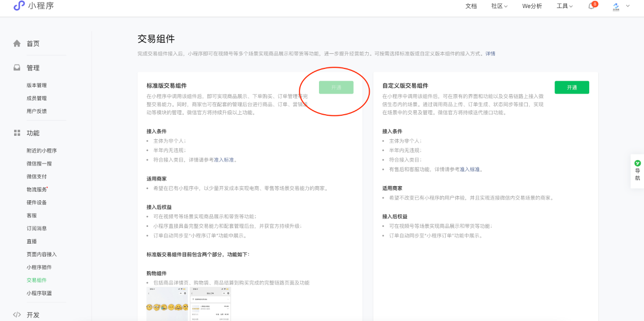Open the notification bell icon
This screenshot has width=644, height=321.
591,6
